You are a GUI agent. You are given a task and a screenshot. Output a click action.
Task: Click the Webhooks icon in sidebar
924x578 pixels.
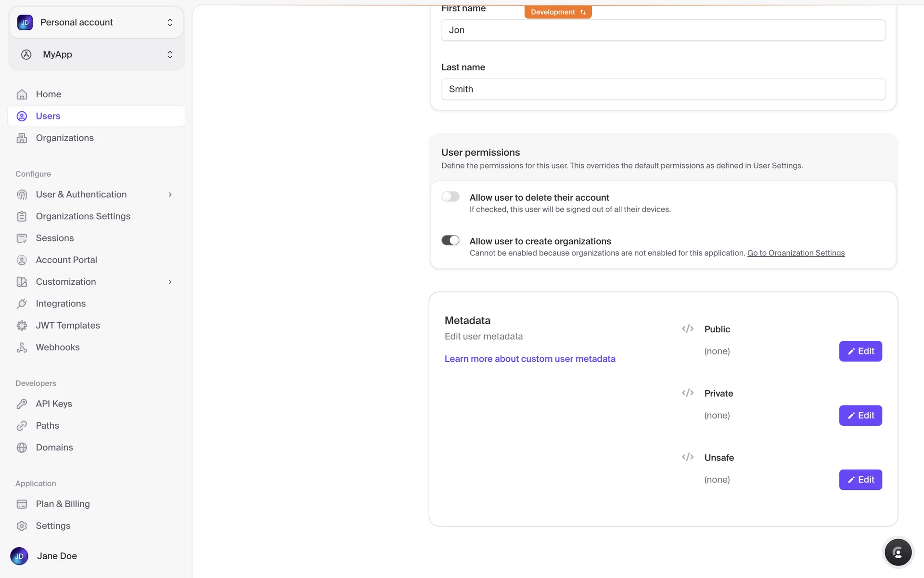[x=22, y=347]
